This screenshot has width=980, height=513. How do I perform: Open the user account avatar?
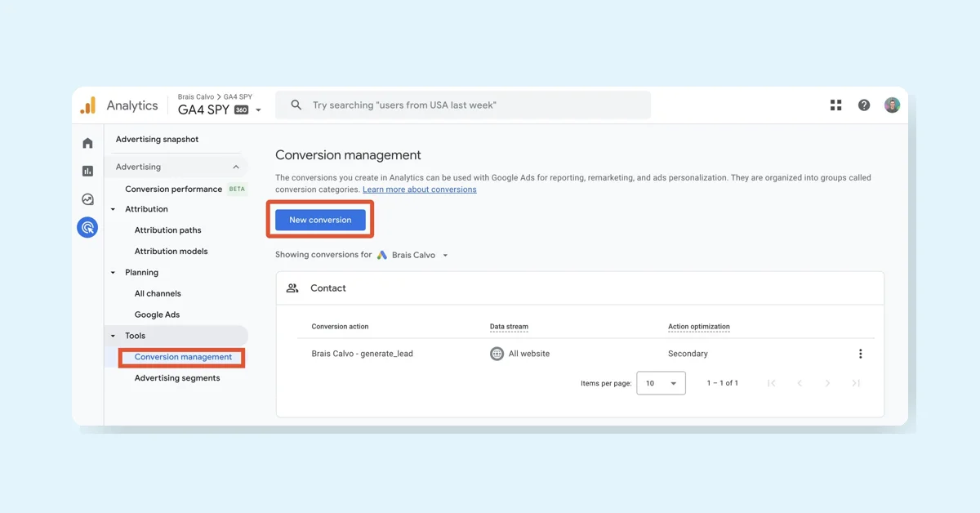[892, 105]
